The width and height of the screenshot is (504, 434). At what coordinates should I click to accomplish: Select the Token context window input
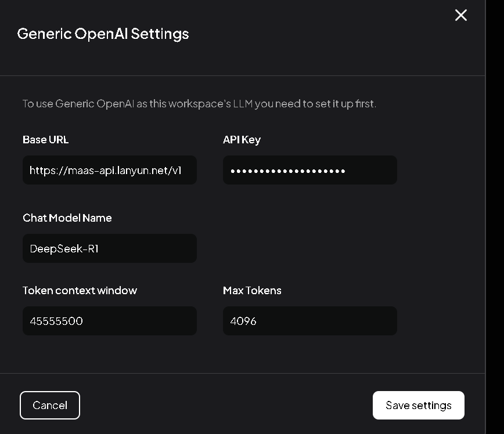110,321
